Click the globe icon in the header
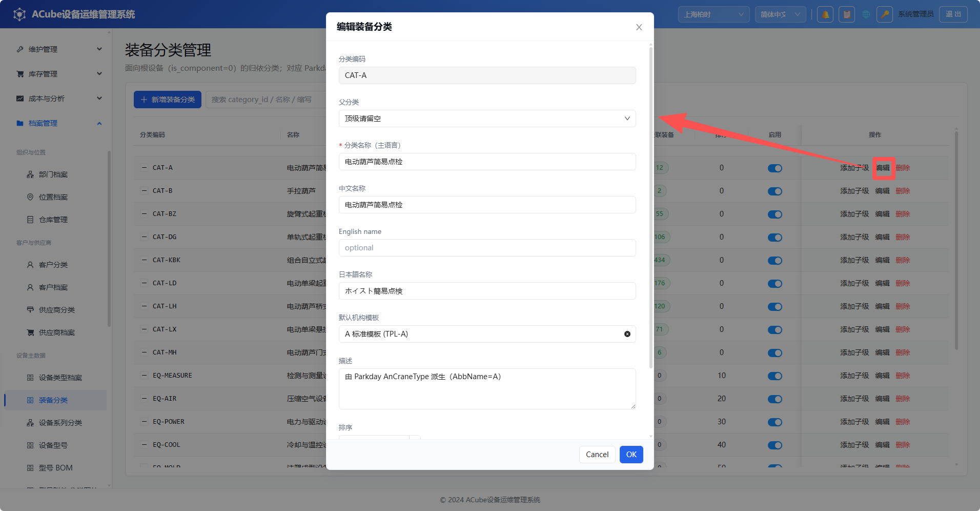 (866, 14)
